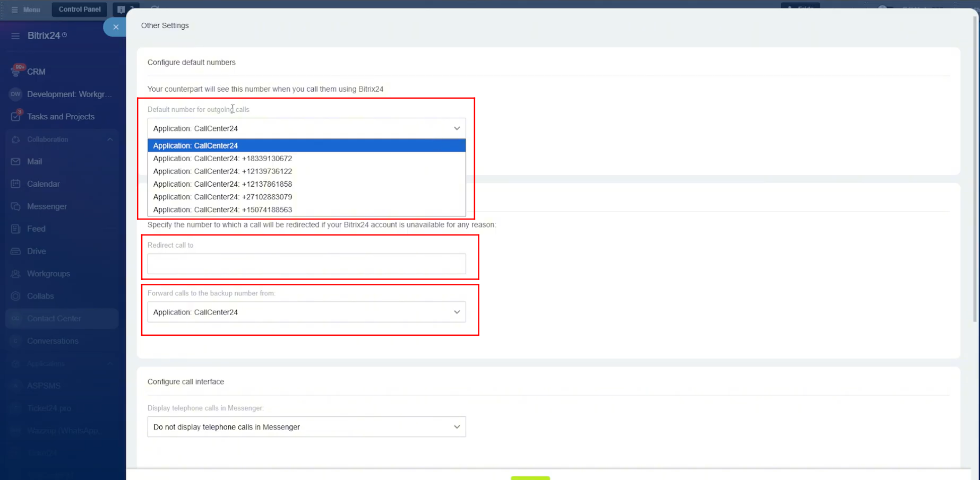Open Display telephone calls in Messenger dropdown
Screen dimensions: 980x480
306,427
